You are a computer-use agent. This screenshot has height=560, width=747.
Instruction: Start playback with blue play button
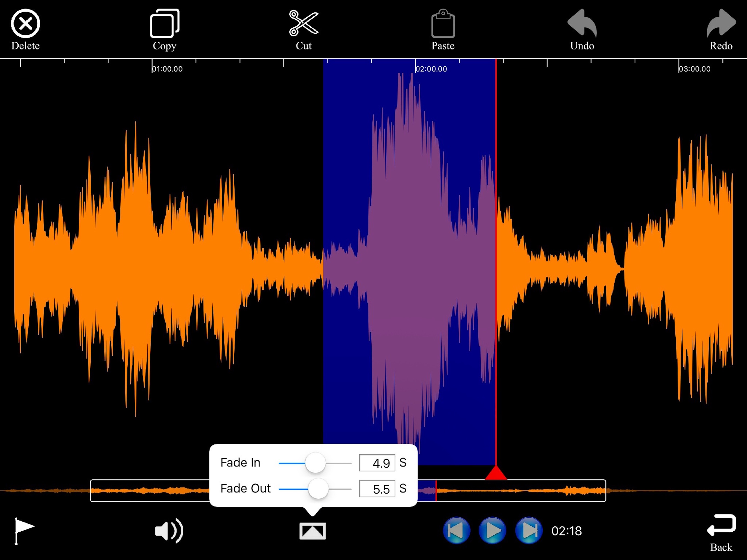(492, 531)
